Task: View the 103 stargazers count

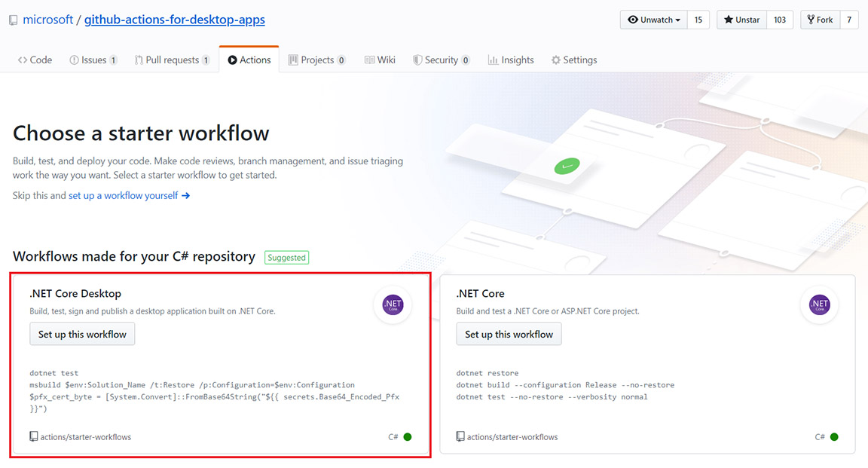Action: point(780,20)
